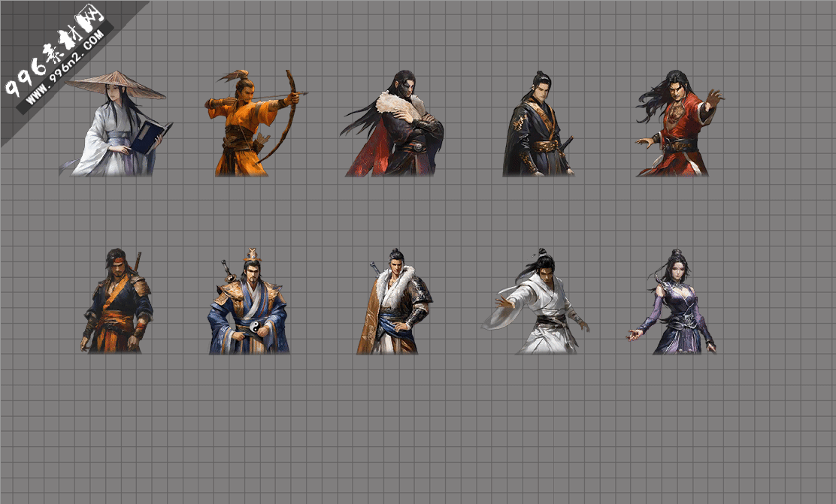Pick the headband warrior in blue-orange armor
The width and height of the screenshot is (836, 504).
point(117,300)
